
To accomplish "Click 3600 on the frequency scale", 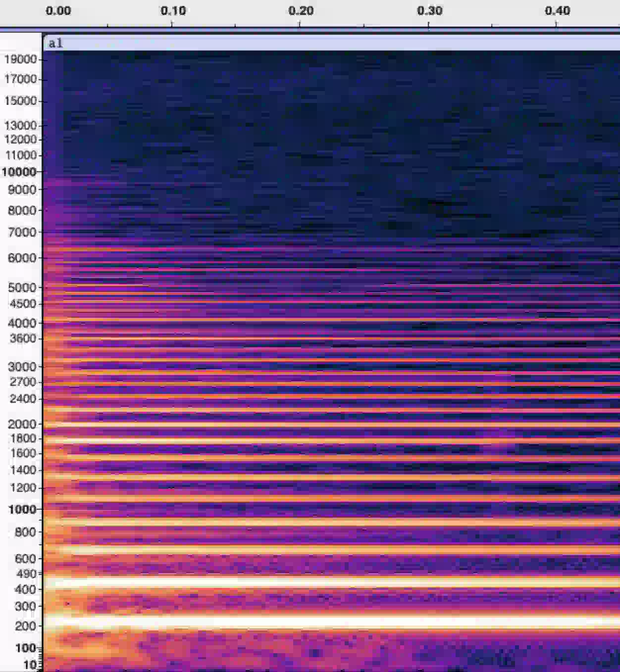I will 22,338.
